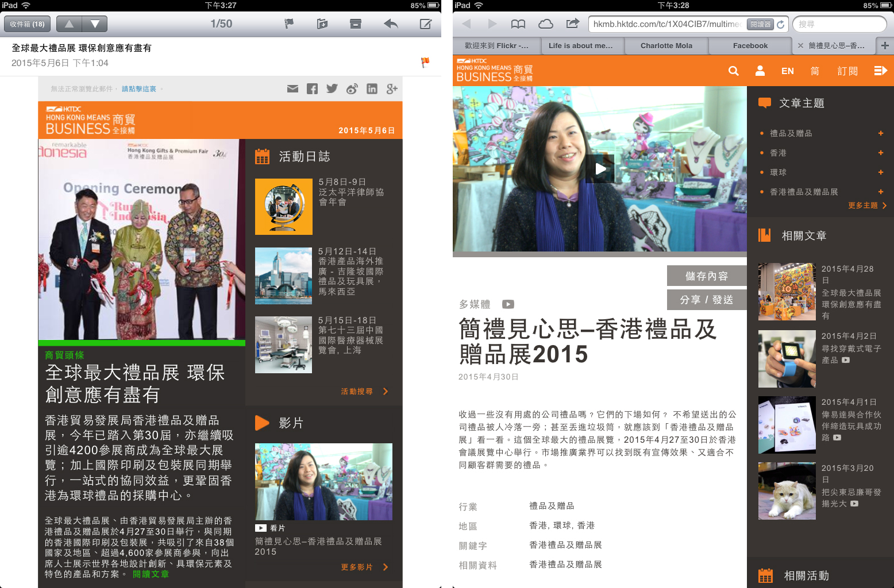Open site search magnifier icon
The width and height of the screenshot is (894, 588).
pos(733,71)
